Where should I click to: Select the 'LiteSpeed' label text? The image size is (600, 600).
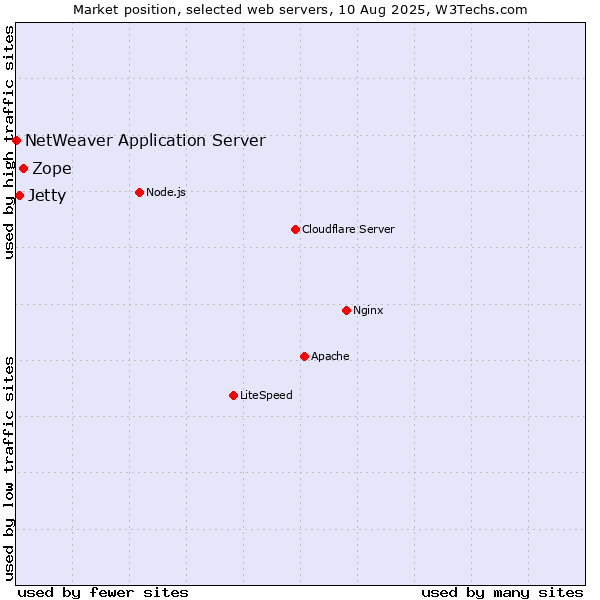click(x=266, y=395)
